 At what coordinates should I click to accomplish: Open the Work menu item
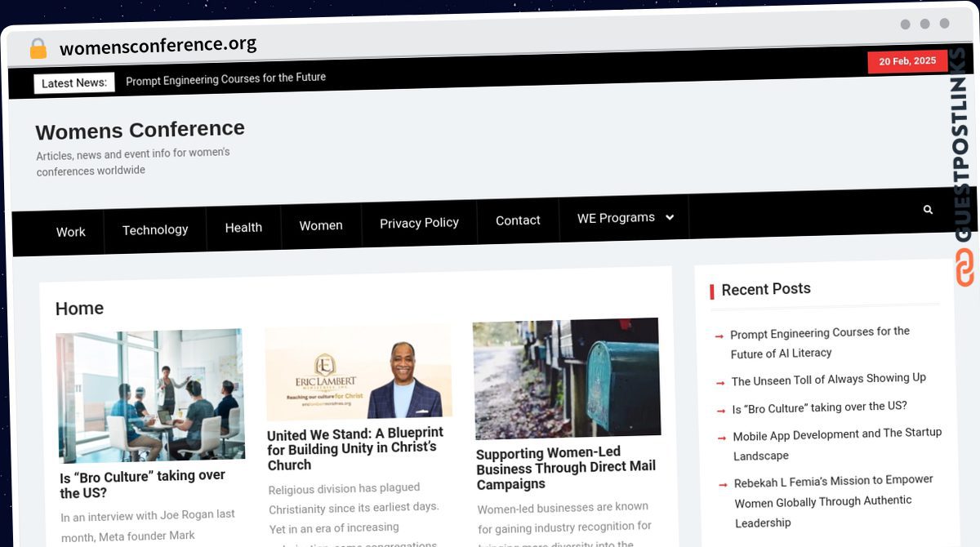tap(70, 232)
